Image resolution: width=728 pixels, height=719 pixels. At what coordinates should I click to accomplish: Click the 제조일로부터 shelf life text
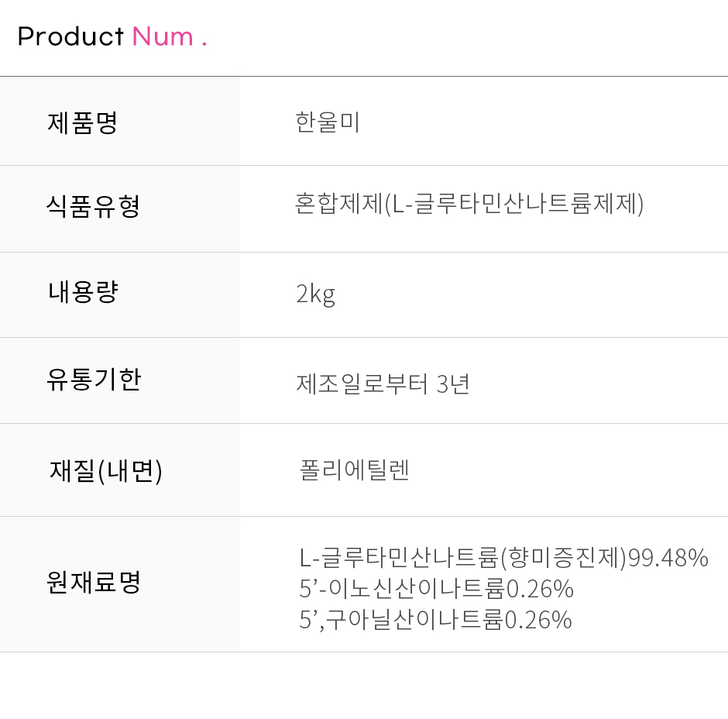(x=362, y=384)
